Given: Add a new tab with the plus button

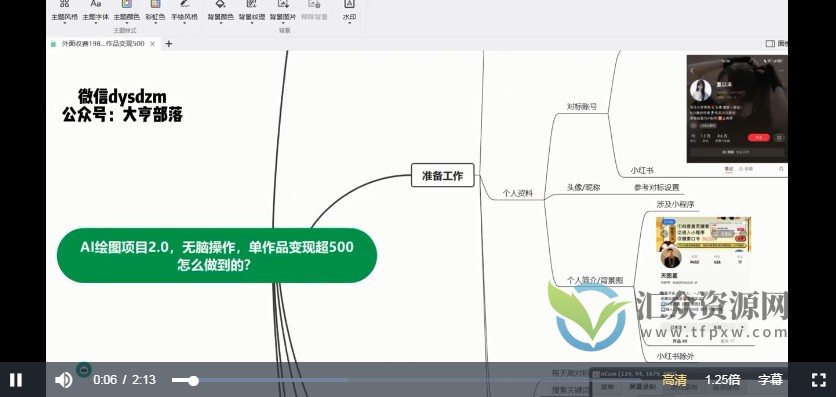Looking at the screenshot, I should pos(169,44).
